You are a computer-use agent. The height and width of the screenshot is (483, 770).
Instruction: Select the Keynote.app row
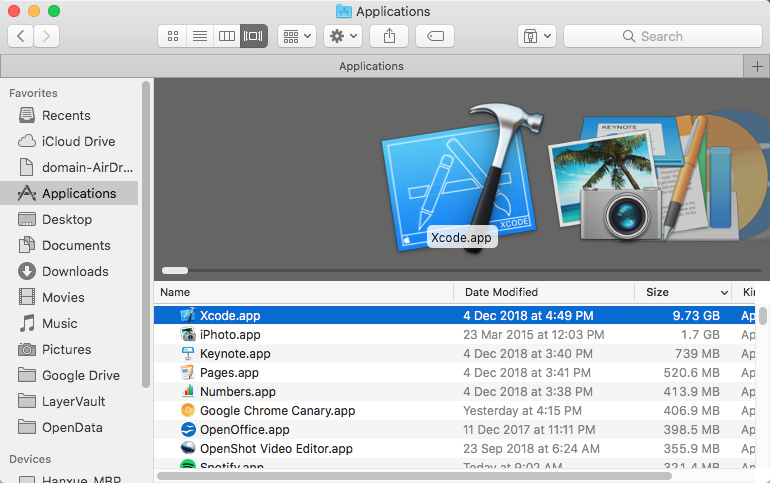click(455, 353)
